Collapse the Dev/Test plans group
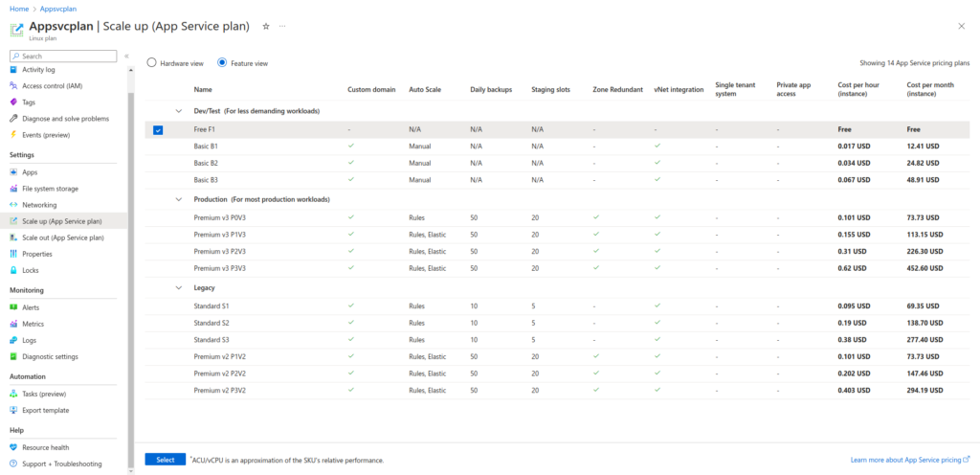The image size is (980, 475). (x=178, y=111)
